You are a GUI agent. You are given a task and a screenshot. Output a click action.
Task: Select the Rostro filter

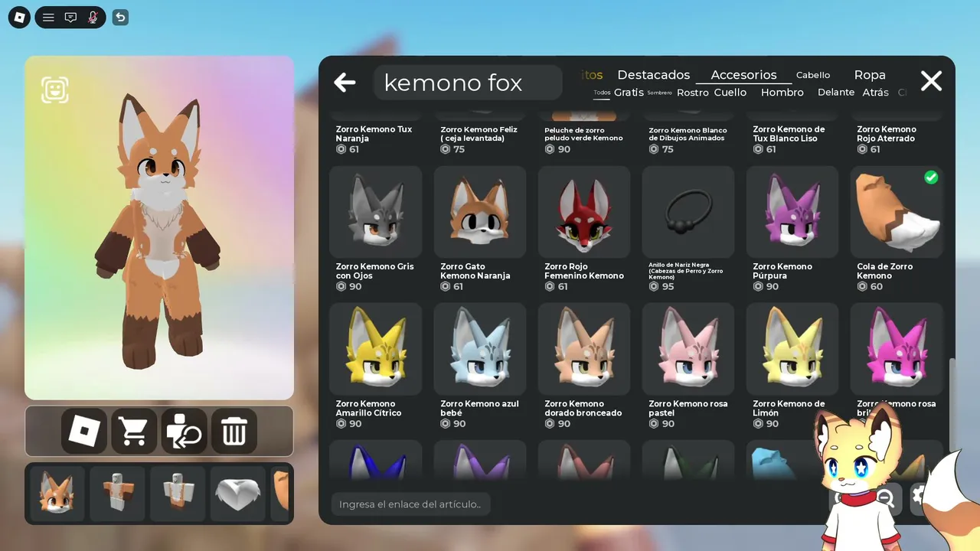click(x=693, y=92)
